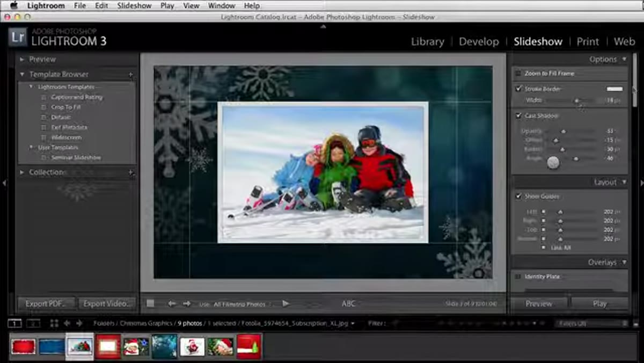Screen dimensions: 644x363
Task: Click the Play button at bottom right
Action: tap(599, 304)
